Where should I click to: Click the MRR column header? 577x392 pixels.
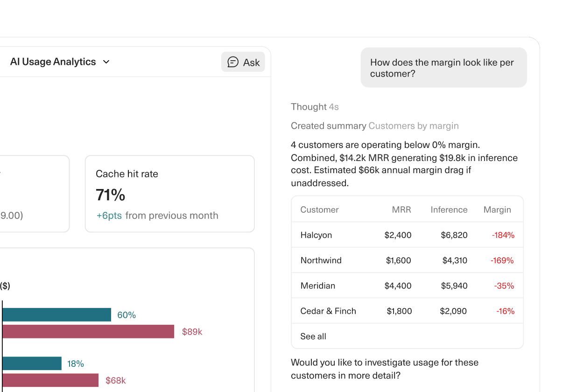(401, 210)
